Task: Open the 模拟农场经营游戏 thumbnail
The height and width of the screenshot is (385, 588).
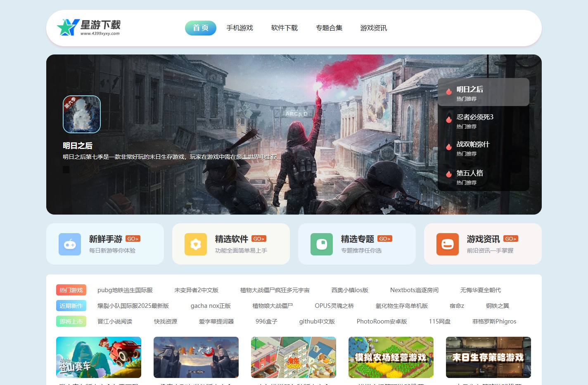Action: 391,357
